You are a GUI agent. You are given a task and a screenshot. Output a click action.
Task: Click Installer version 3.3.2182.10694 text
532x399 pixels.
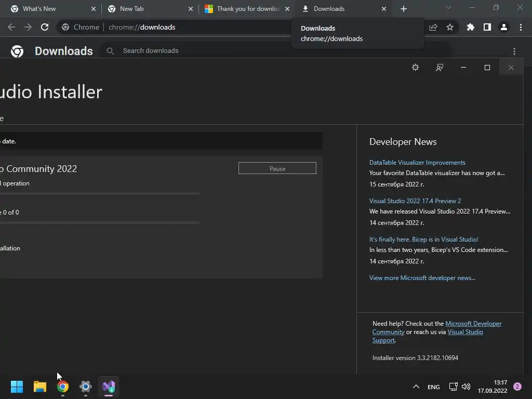(x=415, y=358)
